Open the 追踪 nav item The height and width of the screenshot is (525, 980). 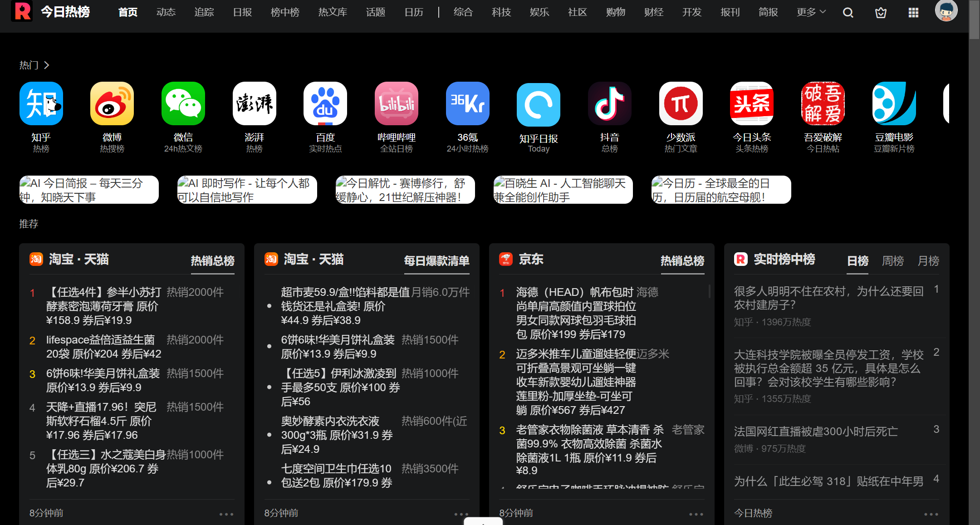point(204,12)
